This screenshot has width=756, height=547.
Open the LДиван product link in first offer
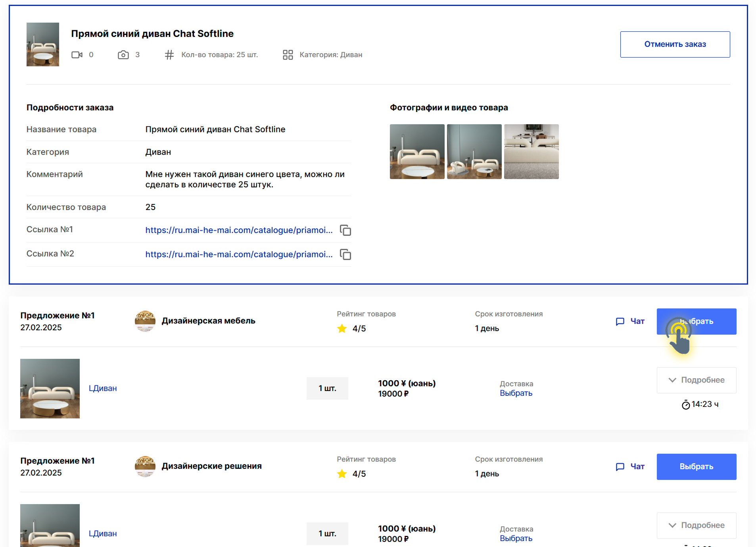point(103,388)
